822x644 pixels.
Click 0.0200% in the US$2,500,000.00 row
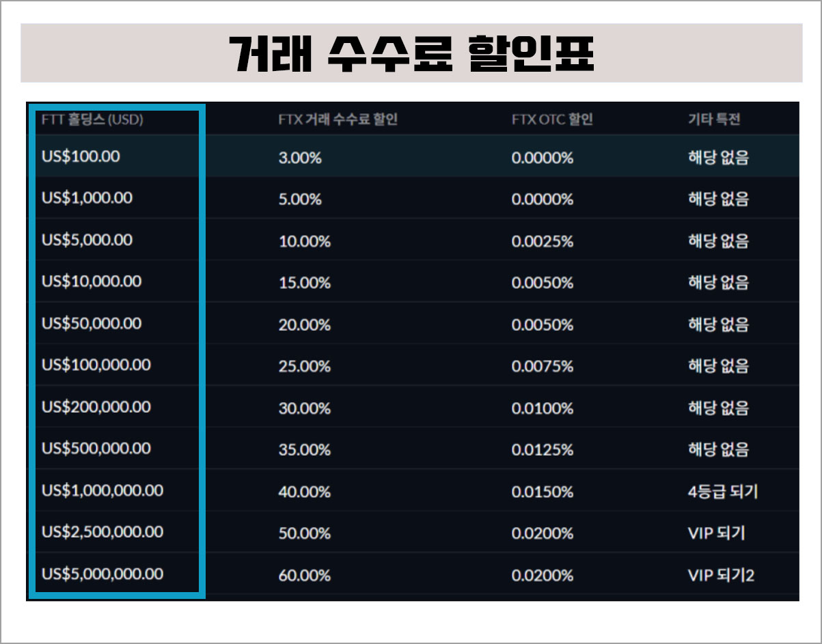pyautogui.click(x=543, y=533)
